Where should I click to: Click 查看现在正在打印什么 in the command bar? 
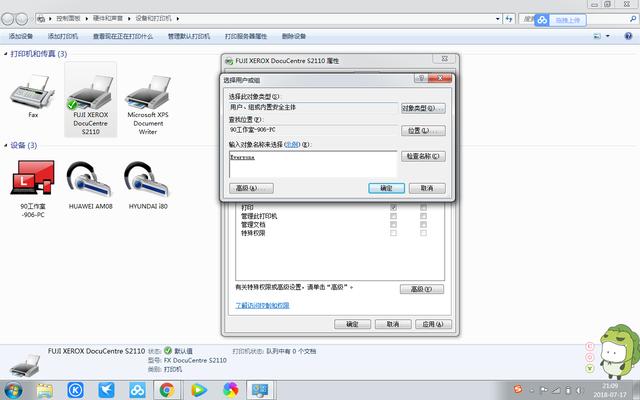123,36
